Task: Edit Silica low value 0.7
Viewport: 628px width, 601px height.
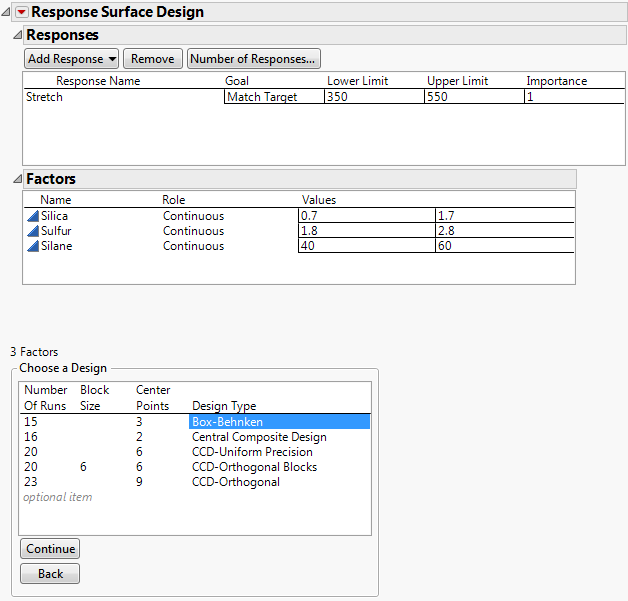Action: coord(366,216)
